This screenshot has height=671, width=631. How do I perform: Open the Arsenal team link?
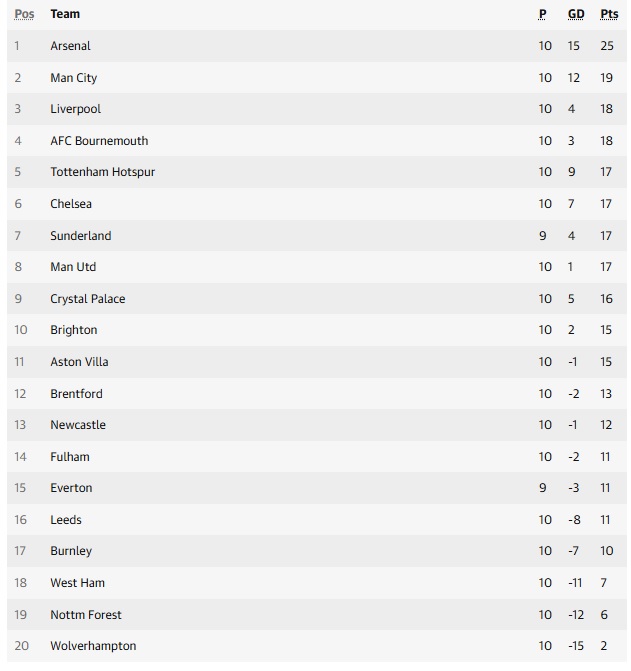(70, 46)
